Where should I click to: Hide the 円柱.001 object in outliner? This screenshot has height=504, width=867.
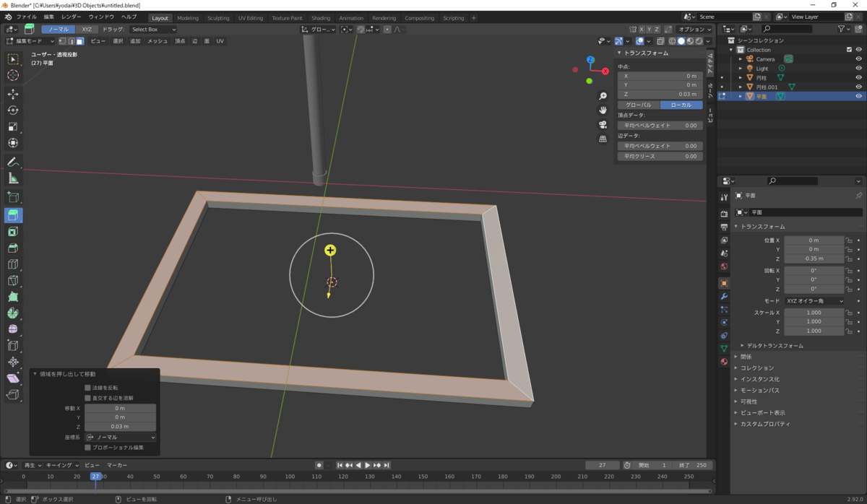tap(858, 87)
